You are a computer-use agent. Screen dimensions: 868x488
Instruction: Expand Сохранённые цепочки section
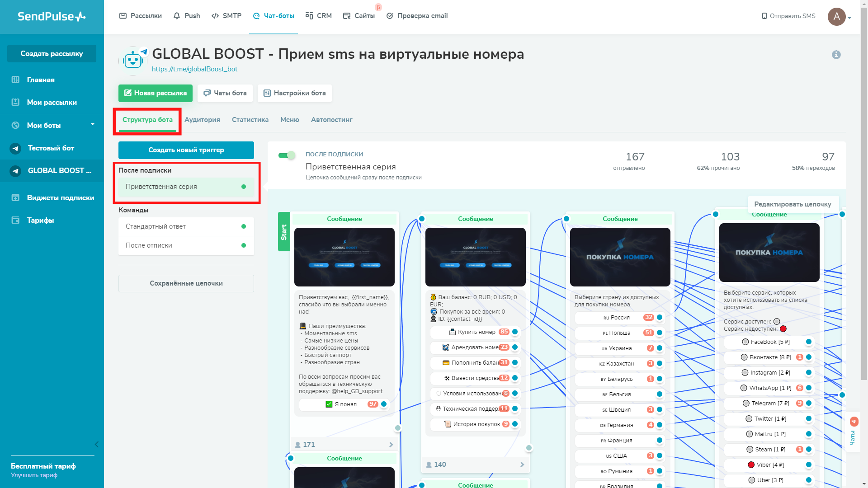coord(186,283)
